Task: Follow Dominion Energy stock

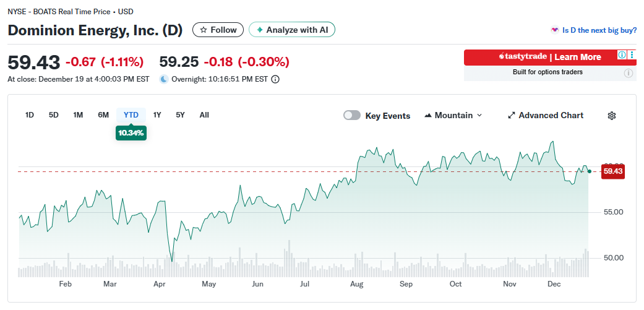Action: [218, 30]
